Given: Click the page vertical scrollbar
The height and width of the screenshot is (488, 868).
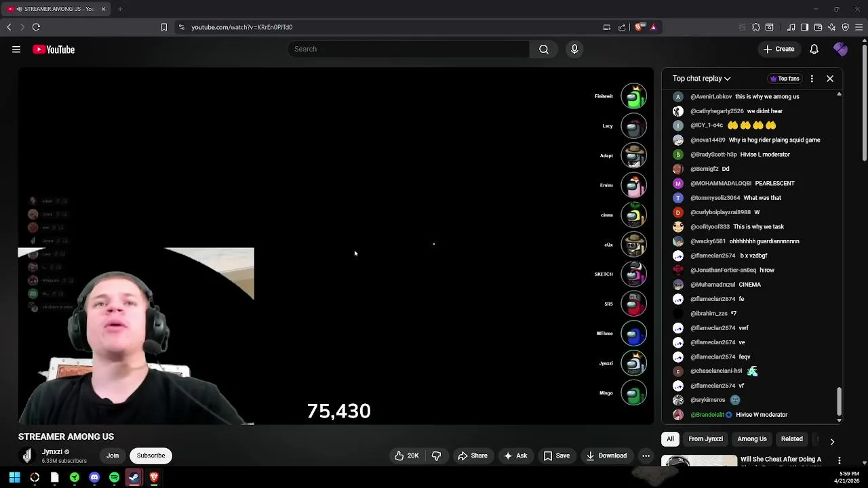Looking at the screenshot, I should click(864, 102).
